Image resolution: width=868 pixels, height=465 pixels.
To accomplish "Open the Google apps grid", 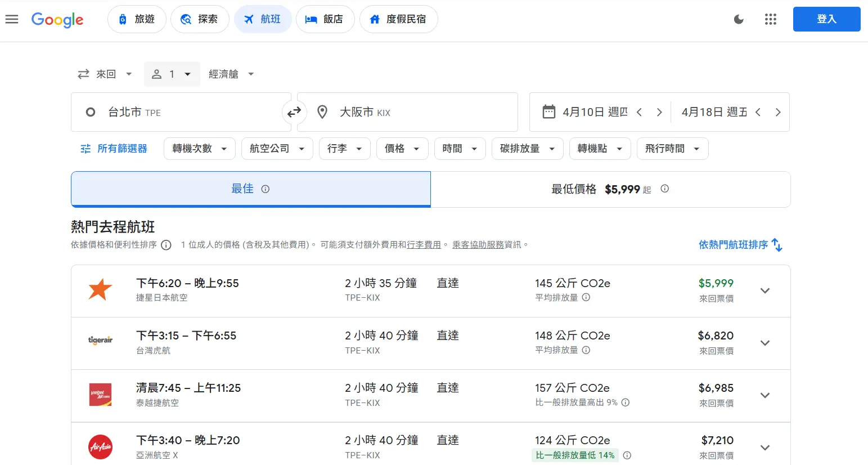I will [x=770, y=19].
